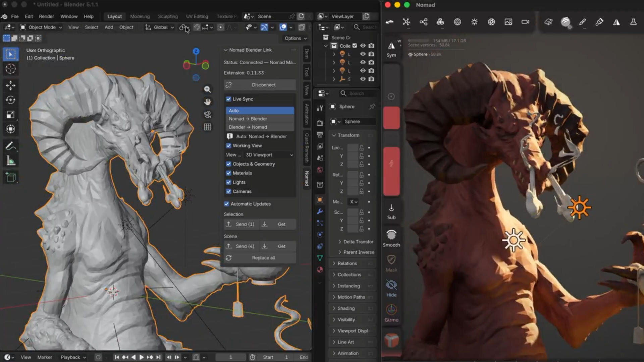The image size is (644, 362).
Task: Open Material properties tab in Blender
Action: (x=320, y=269)
